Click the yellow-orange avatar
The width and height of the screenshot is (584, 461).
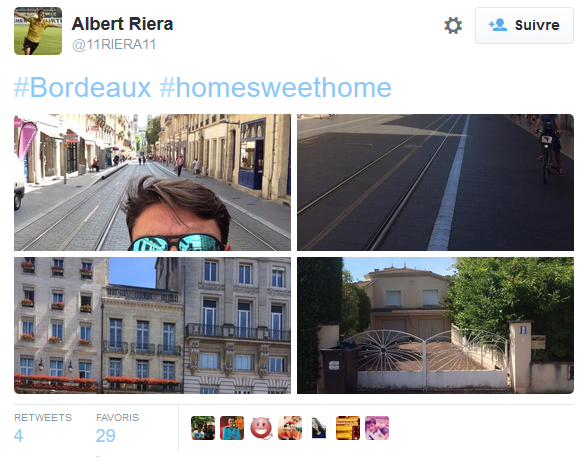[x=348, y=428]
